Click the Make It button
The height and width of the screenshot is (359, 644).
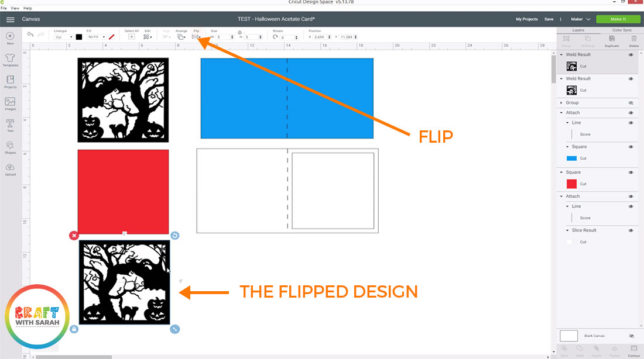click(x=618, y=19)
